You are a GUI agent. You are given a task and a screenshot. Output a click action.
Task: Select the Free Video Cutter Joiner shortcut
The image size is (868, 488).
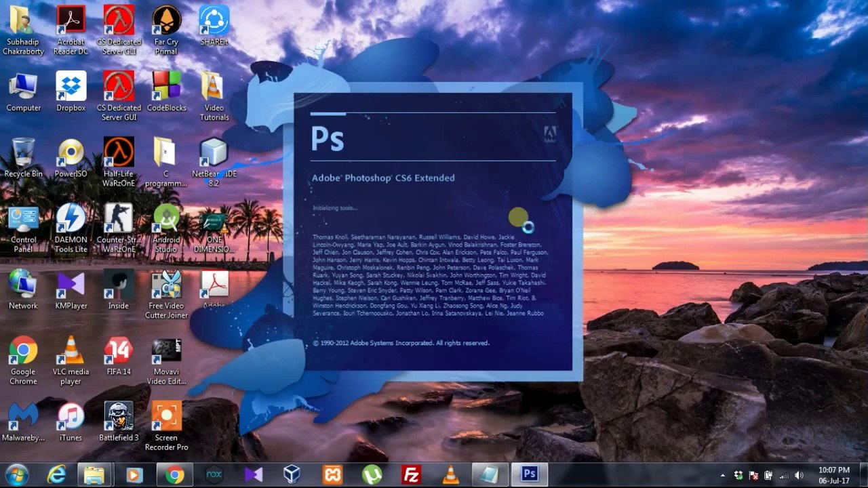[166, 294]
